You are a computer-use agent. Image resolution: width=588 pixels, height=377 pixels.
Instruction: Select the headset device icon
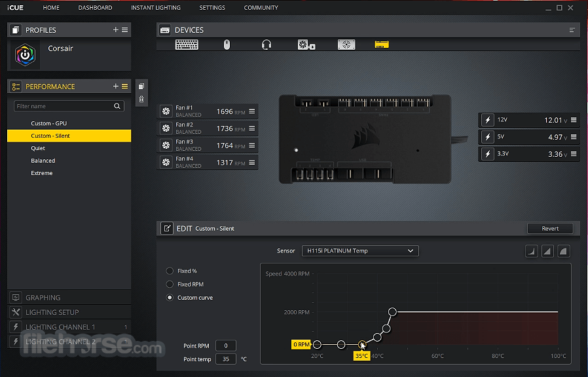coord(266,45)
